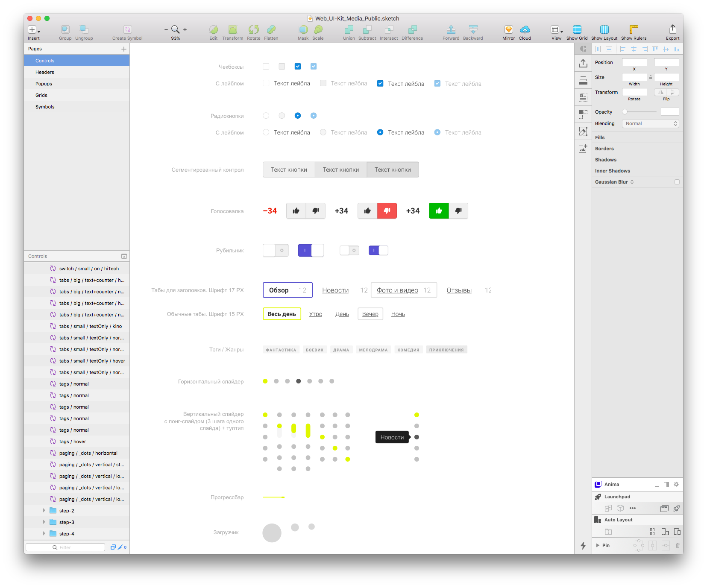The height and width of the screenshot is (588, 707).
Task: Expand the step-4 folder
Action: point(44,533)
